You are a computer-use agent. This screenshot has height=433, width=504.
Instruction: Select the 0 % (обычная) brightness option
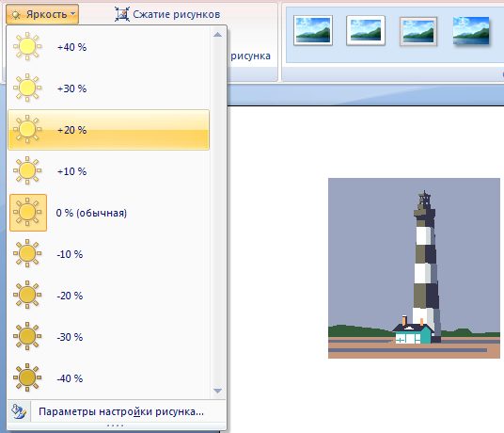click(x=109, y=213)
